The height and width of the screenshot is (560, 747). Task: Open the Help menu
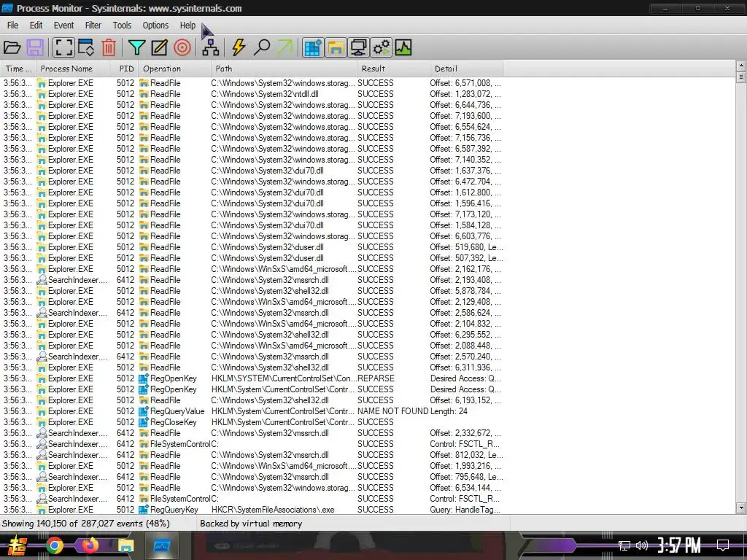click(x=187, y=26)
